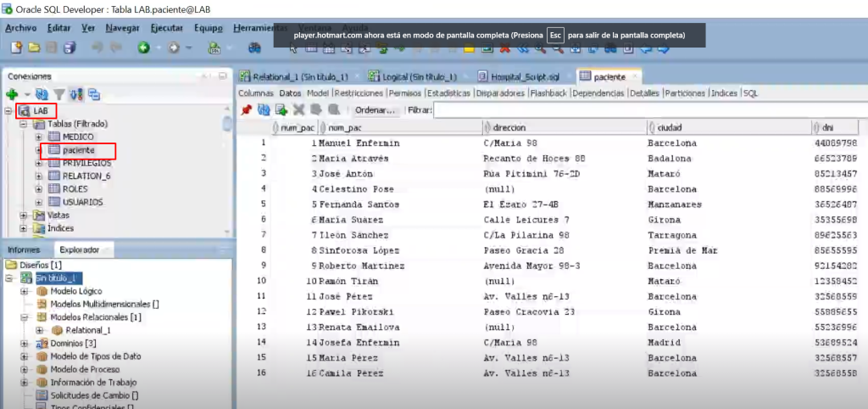Expand the Modelo Lógico node
This screenshot has width=868, height=409.
coord(24,291)
